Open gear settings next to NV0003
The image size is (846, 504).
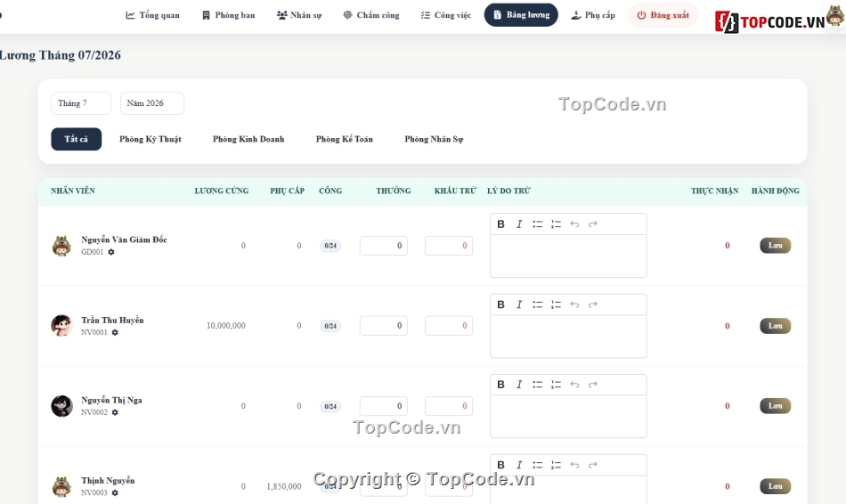pyautogui.click(x=115, y=492)
